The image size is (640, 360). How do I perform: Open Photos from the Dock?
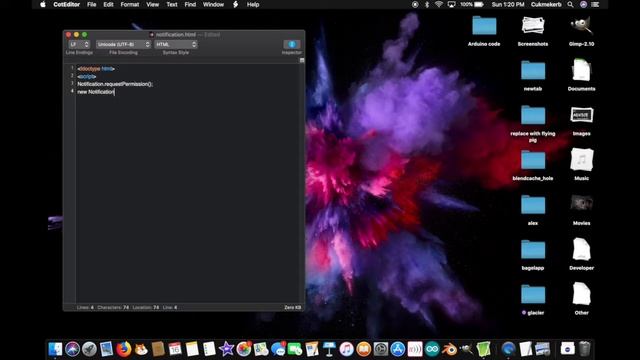coord(244,349)
